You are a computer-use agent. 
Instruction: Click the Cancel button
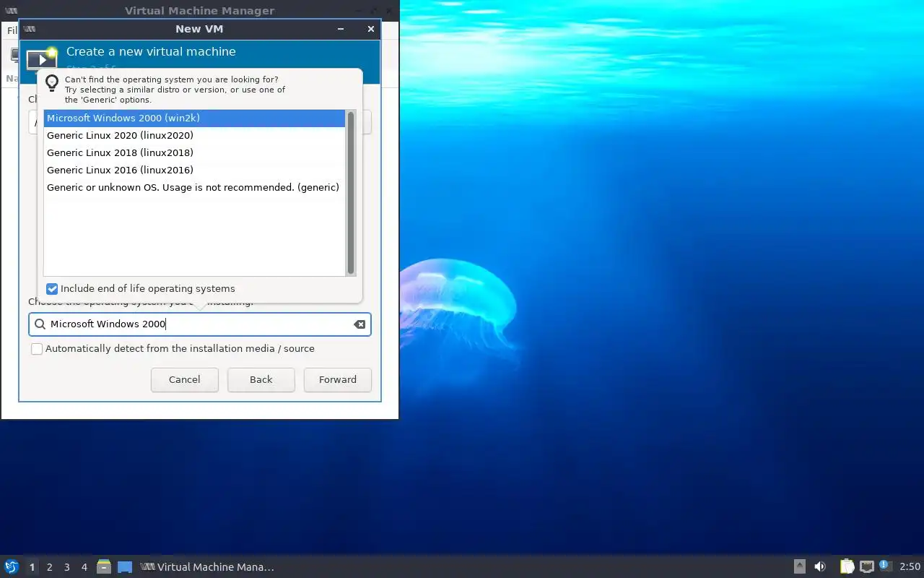[x=184, y=380]
